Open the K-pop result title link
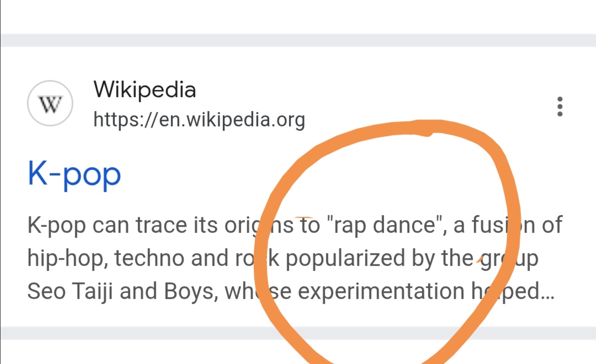The image size is (596, 364). click(74, 174)
